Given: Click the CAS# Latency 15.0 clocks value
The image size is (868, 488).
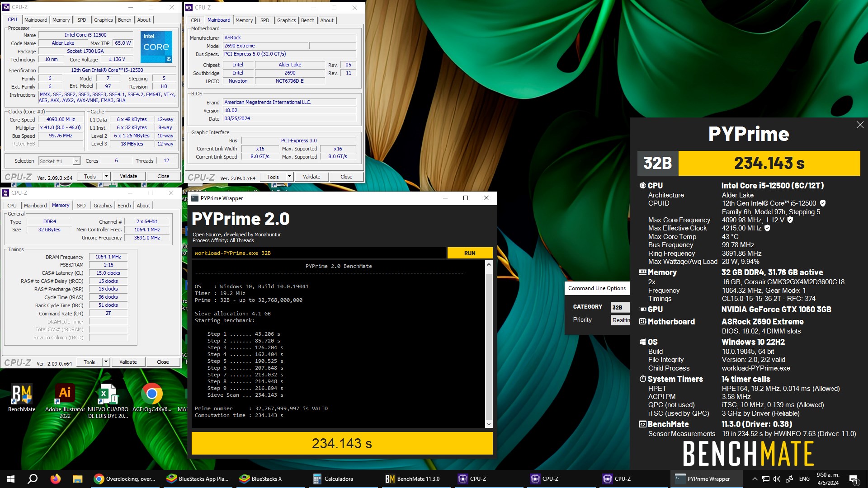Looking at the screenshot, I should [x=108, y=273].
